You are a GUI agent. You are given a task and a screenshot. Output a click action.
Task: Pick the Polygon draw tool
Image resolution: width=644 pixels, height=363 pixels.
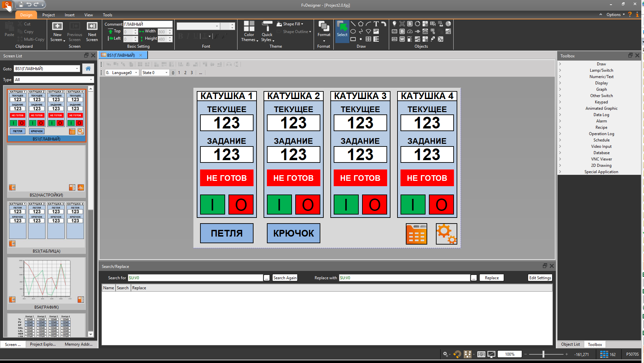click(x=361, y=24)
